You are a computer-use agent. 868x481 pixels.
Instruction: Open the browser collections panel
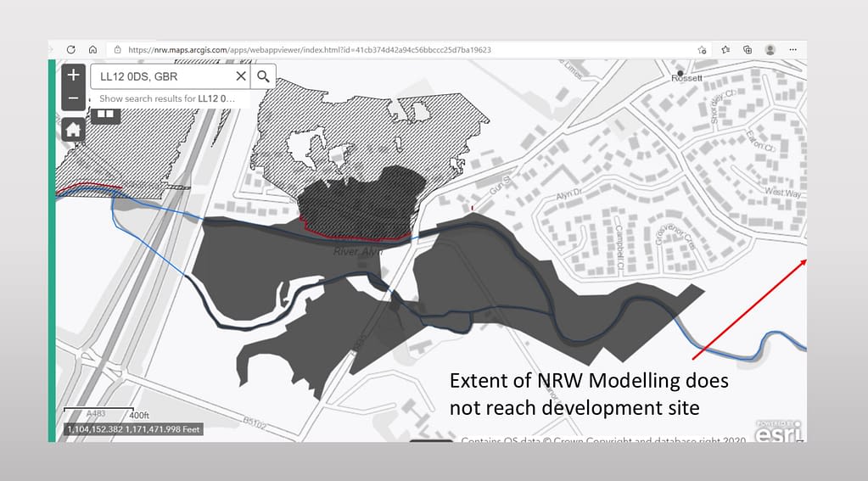(x=748, y=50)
